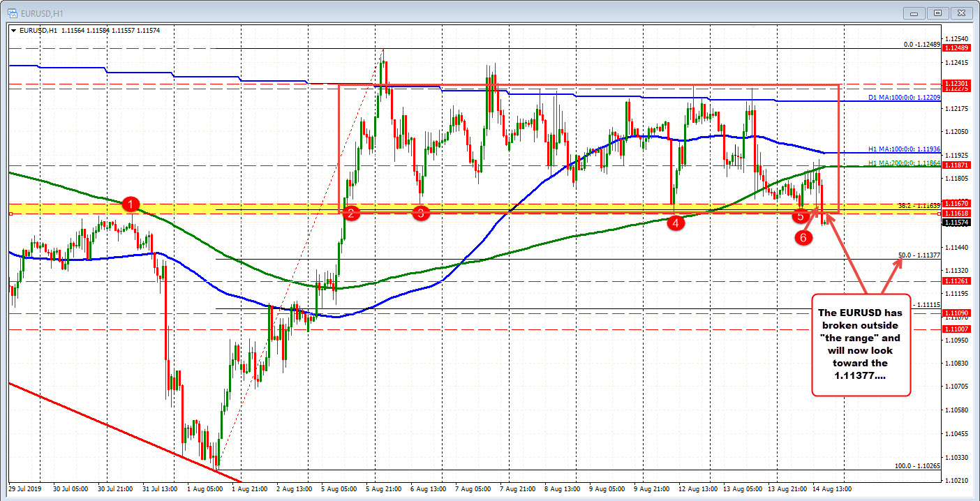Select the D1 MA:100:0:0: 1.12209 label
Image resolution: width=980 pixels, height=501 pixels.
coord(904,98)
